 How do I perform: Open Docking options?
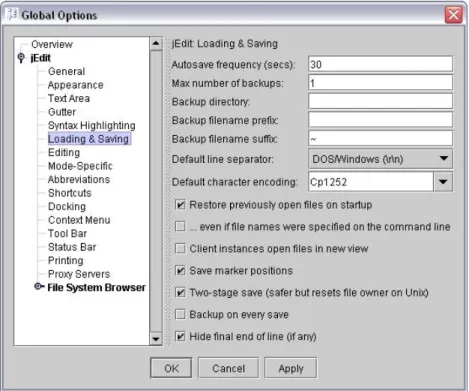[67, 206]
